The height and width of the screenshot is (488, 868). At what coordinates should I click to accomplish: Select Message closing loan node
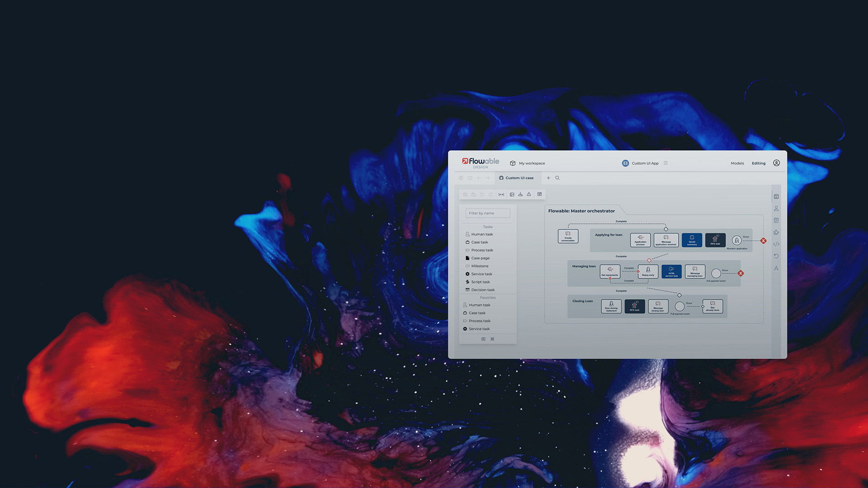[x=658, y=306]
